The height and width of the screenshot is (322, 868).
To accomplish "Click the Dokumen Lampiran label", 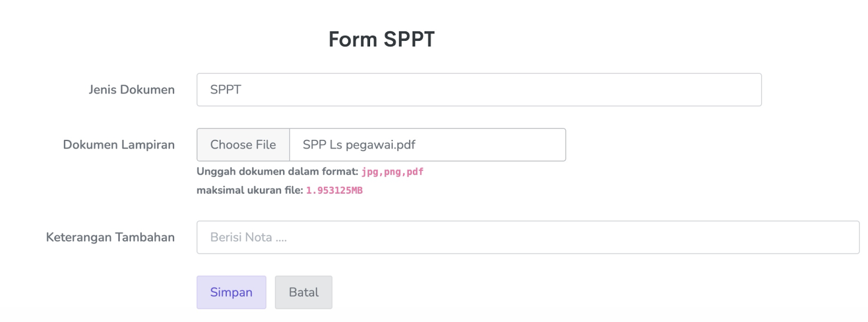I will 119,145.
